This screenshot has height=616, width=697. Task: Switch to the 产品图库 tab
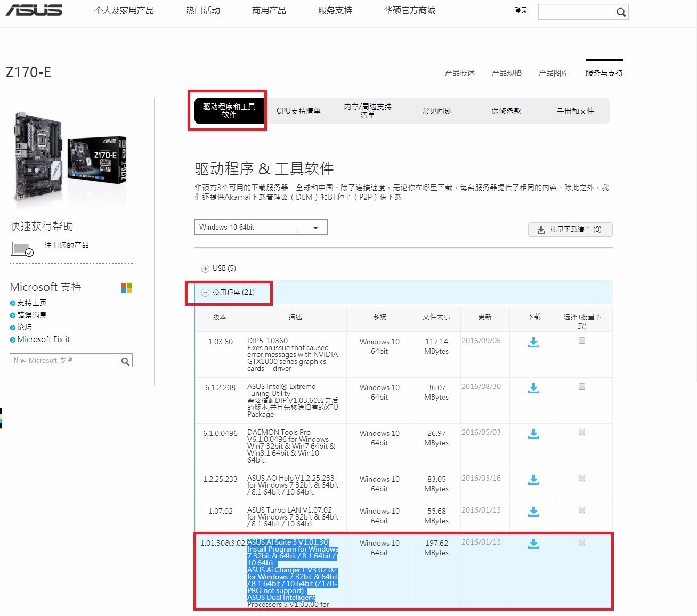tap(554, 73)
